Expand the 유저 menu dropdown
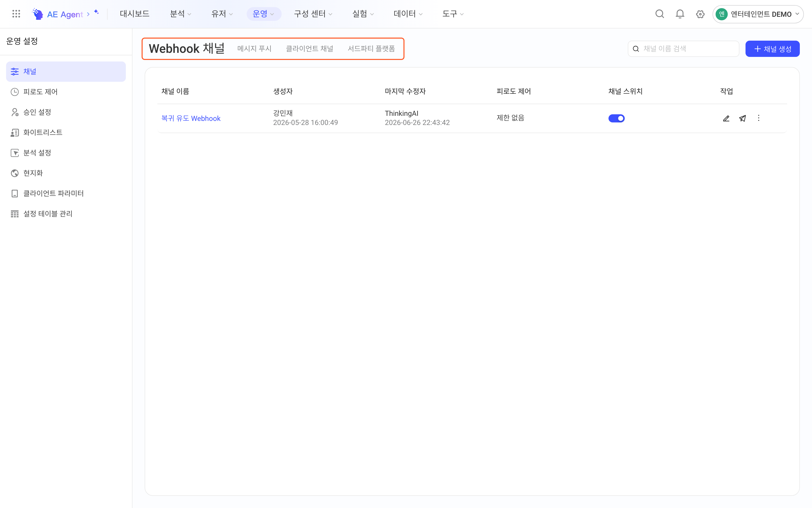Viewport: 812px width, 508px height. click(x=222, y=14)
